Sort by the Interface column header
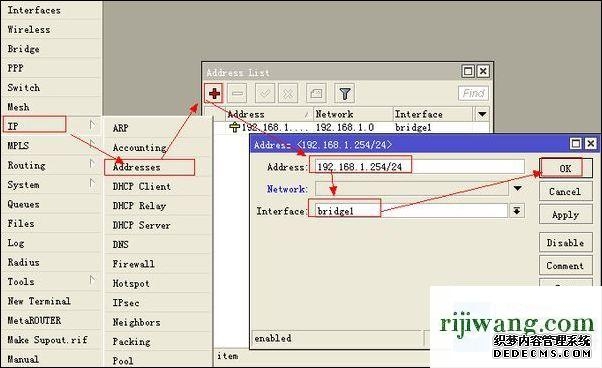 (433, 114)
